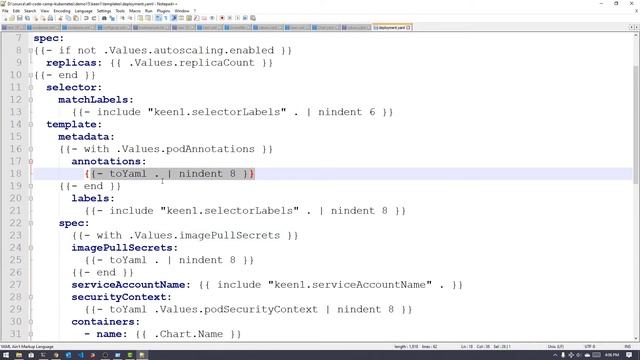
Task: Save the recorded macro icon
Action: click(253, 18)
